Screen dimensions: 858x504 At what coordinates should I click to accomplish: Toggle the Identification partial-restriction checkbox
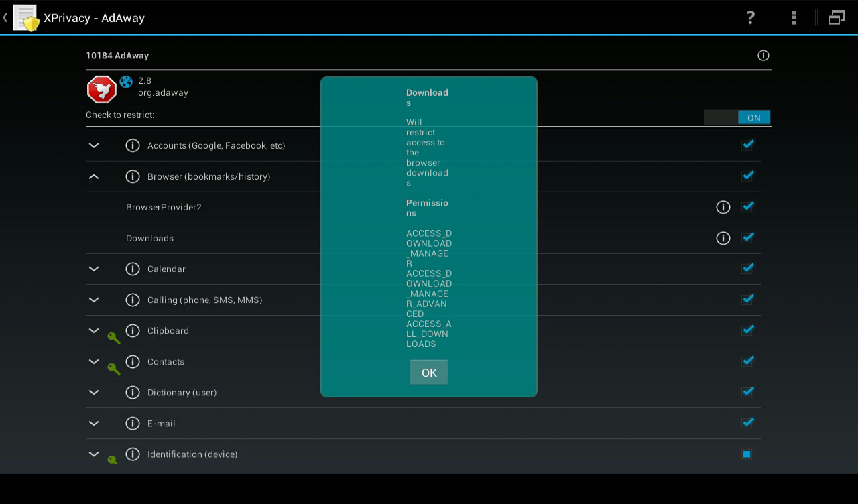747,454
